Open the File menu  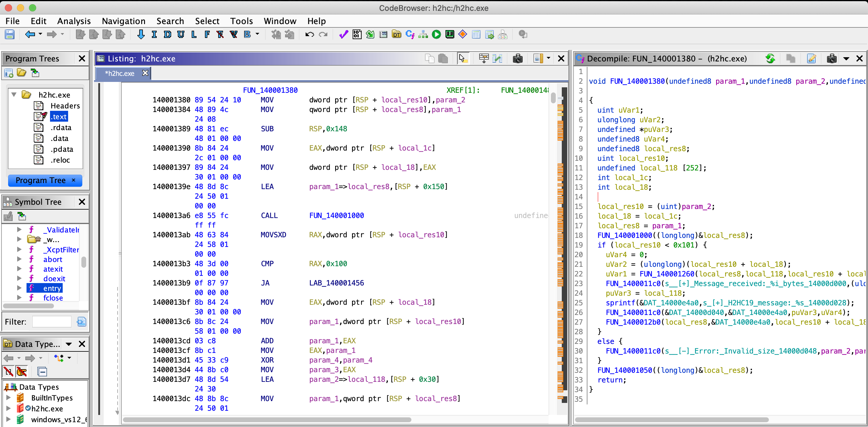12,21
